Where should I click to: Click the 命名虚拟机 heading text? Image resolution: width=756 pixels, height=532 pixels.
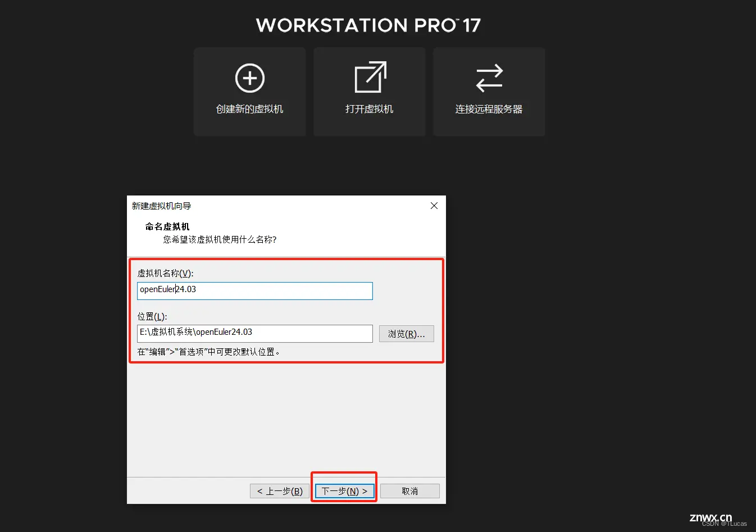(167, 226)
